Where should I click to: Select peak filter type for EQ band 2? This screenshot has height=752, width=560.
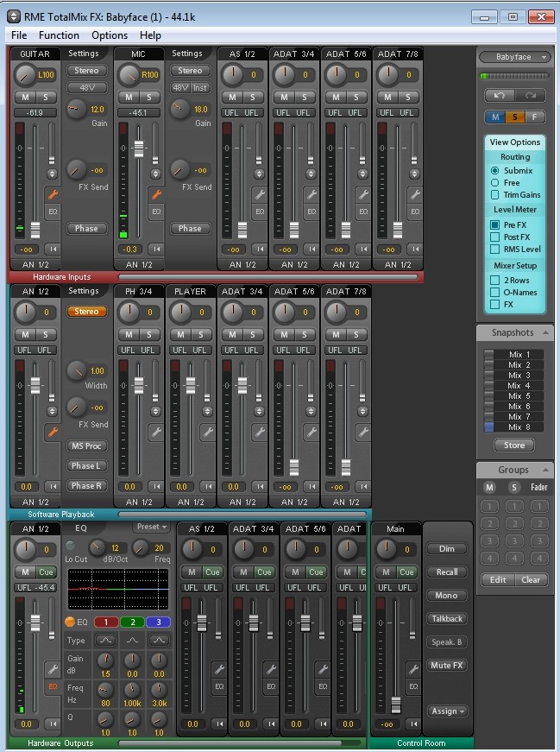tap(132, 641)
